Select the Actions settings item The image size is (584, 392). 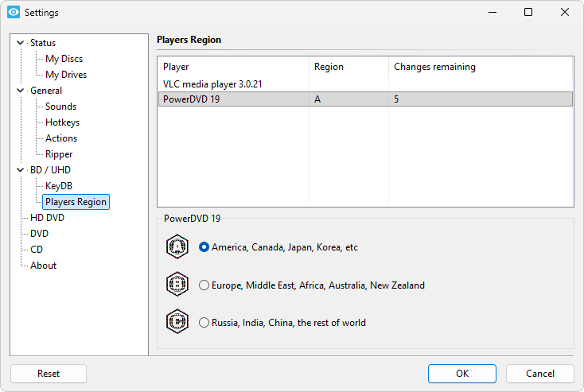[x=61, y=138]
